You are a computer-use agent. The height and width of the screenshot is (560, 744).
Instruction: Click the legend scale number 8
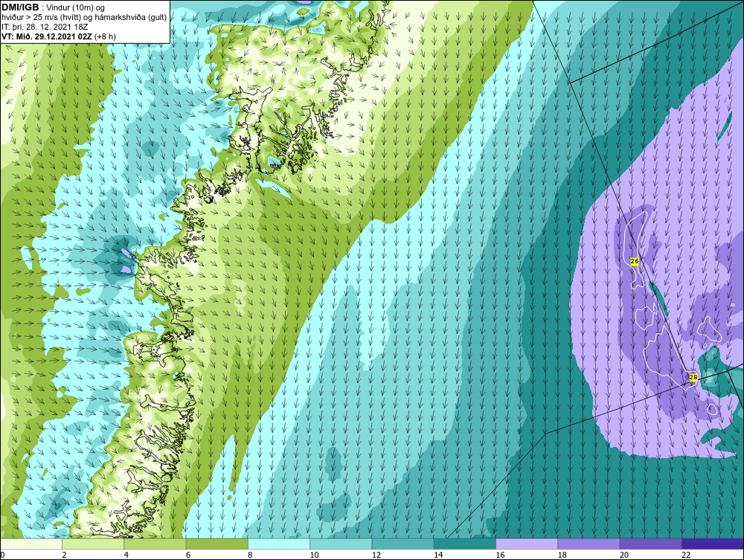[250, 556]
